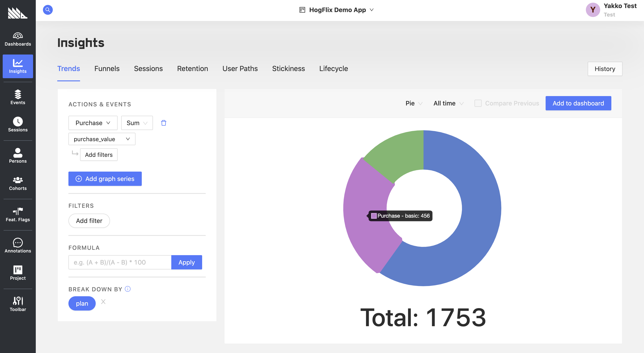Navigate to Cohorts in sidebar

pyautogui.click(x=18, y=183)
